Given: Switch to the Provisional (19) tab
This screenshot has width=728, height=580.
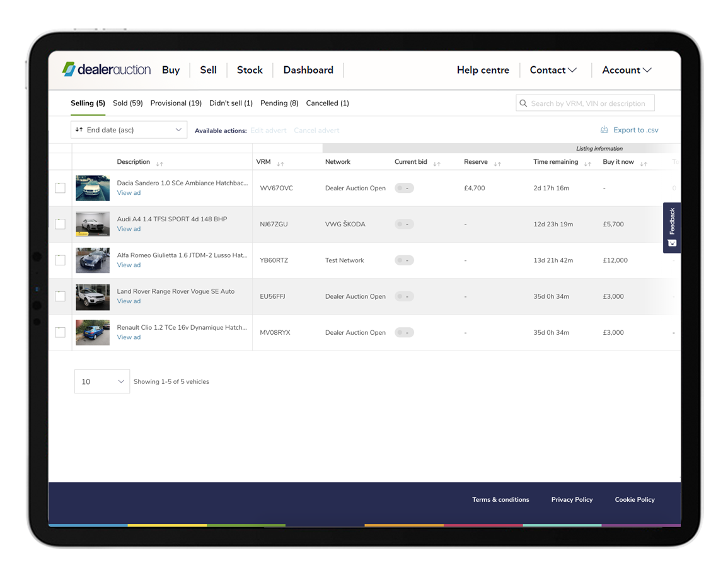Looking at the screenshot, I should pos(176,103).
